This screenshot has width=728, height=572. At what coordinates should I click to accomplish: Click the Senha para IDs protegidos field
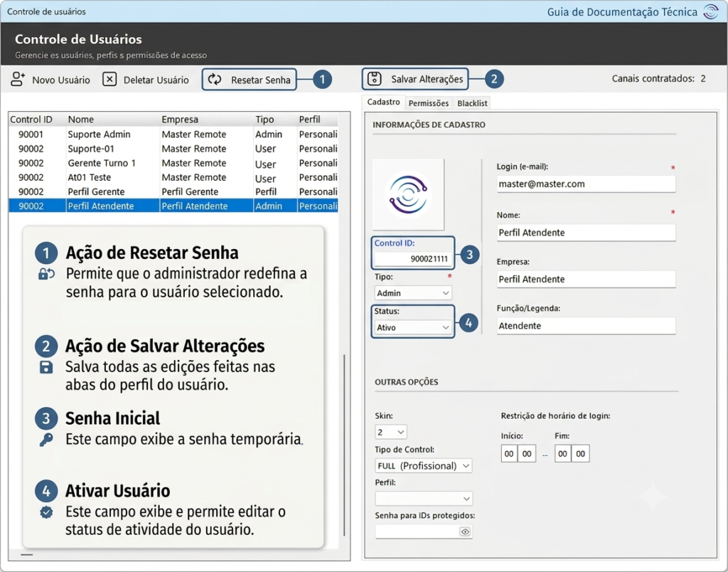(x=424, y=531)
